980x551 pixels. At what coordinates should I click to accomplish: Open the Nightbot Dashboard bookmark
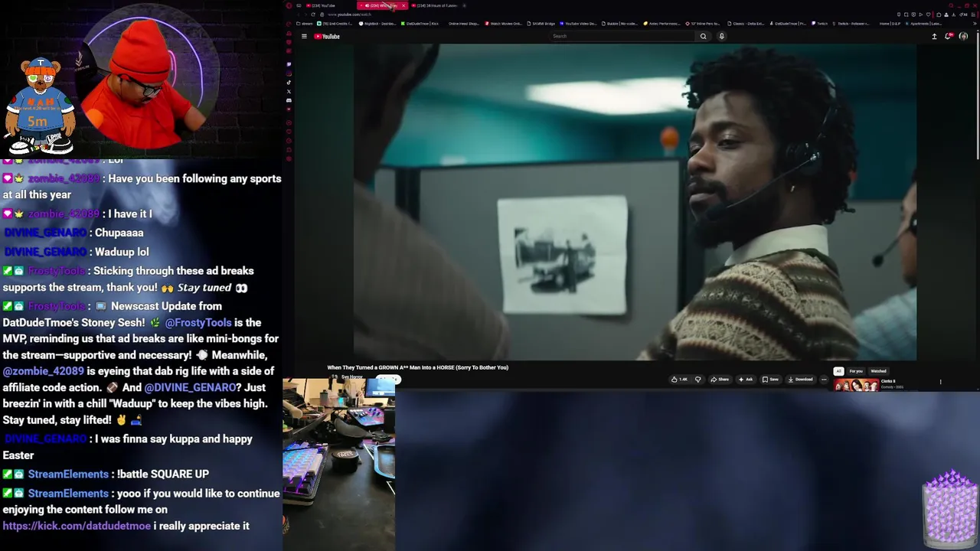377,24
